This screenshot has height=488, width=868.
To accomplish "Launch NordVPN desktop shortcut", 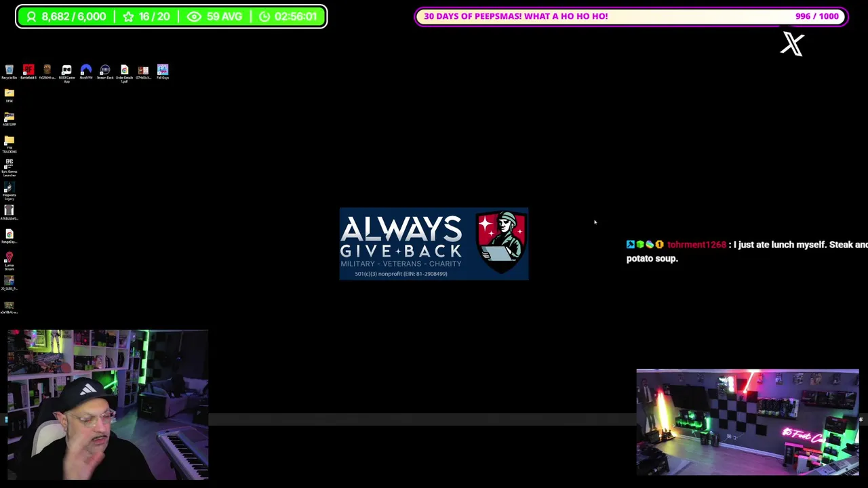I will coord(85,72).
